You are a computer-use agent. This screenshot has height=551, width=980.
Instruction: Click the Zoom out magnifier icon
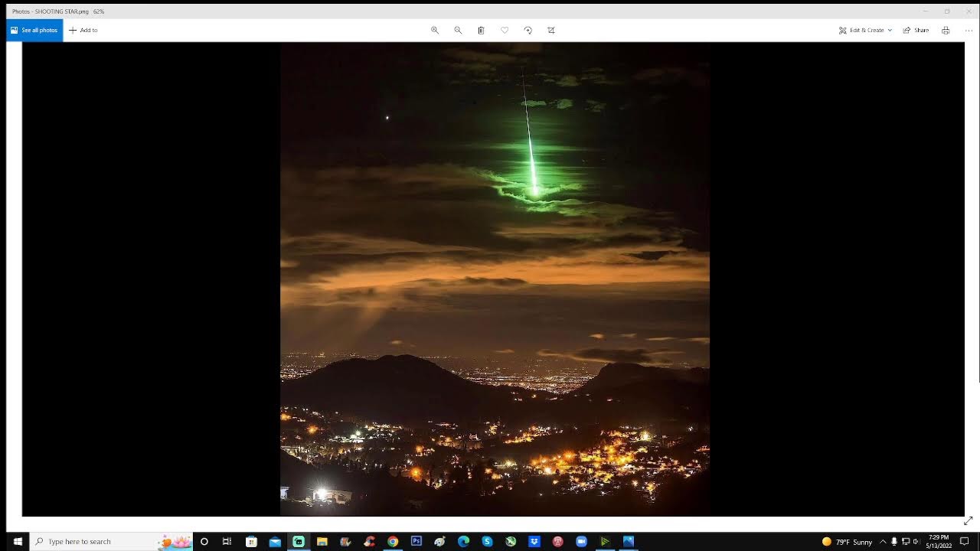click(x=458, y=31)
